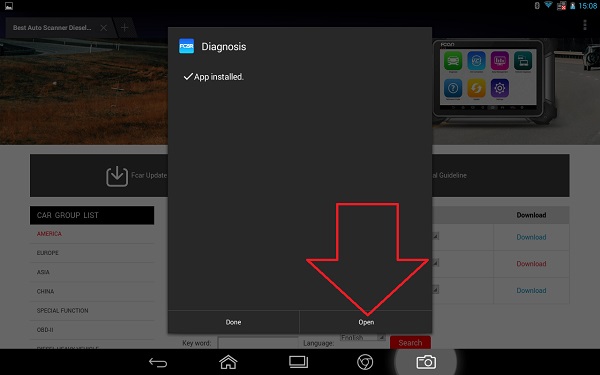Select the Best Auto Scanner Diesel tab
Screen dimensions: 600x375
pos(52,28)
